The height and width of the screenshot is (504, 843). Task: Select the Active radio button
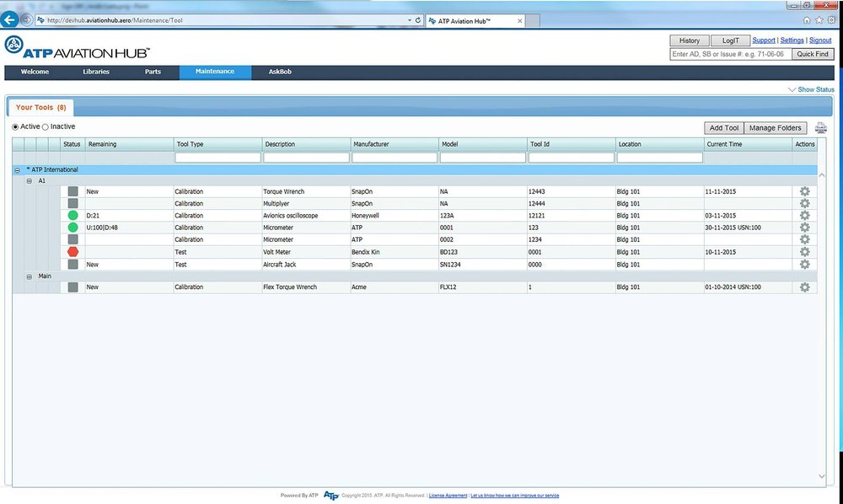[x=15, y=127]
